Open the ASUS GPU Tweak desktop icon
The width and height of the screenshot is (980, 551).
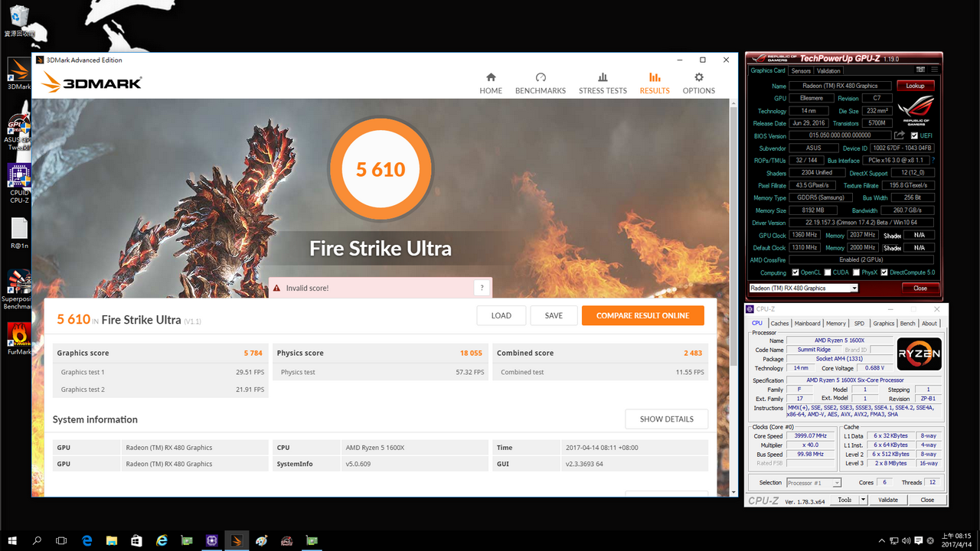tap(18, 132)
